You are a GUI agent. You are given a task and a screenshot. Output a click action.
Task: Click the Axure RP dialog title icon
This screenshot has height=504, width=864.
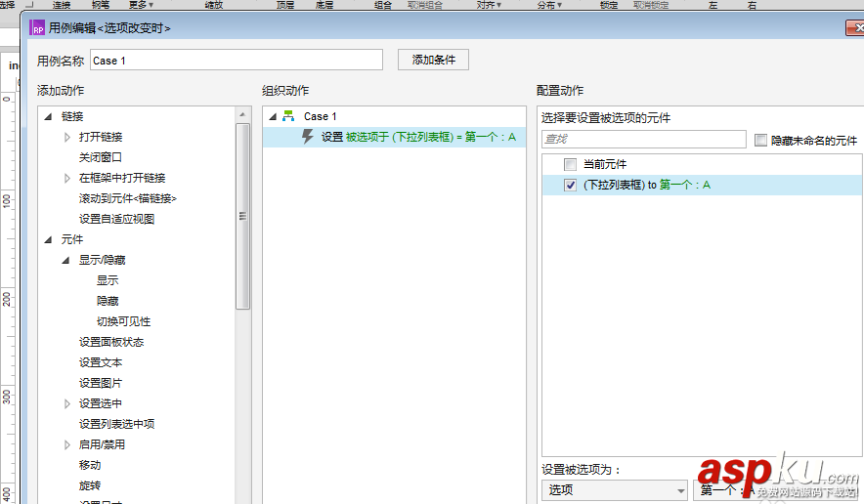(37, 27)
